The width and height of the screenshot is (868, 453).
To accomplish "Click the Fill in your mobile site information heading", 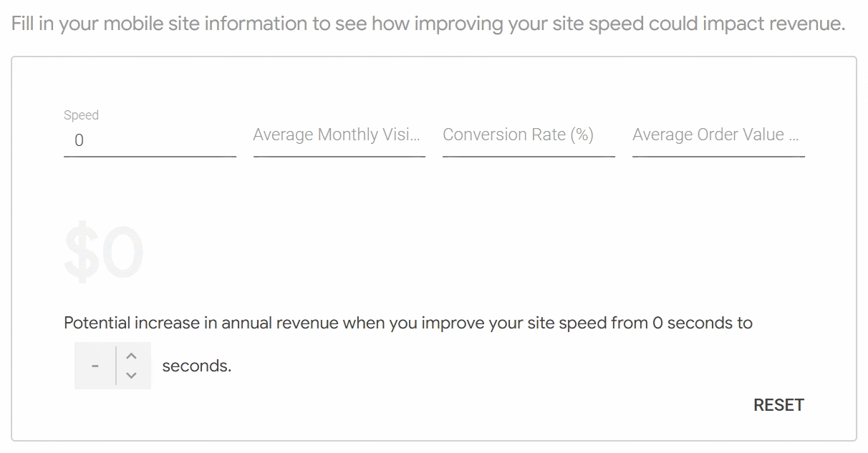I will point(428,24).
